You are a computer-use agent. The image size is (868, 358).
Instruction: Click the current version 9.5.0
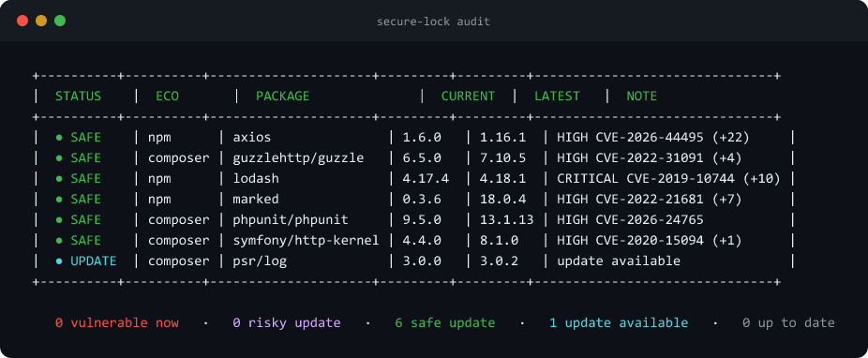(422, 220)
